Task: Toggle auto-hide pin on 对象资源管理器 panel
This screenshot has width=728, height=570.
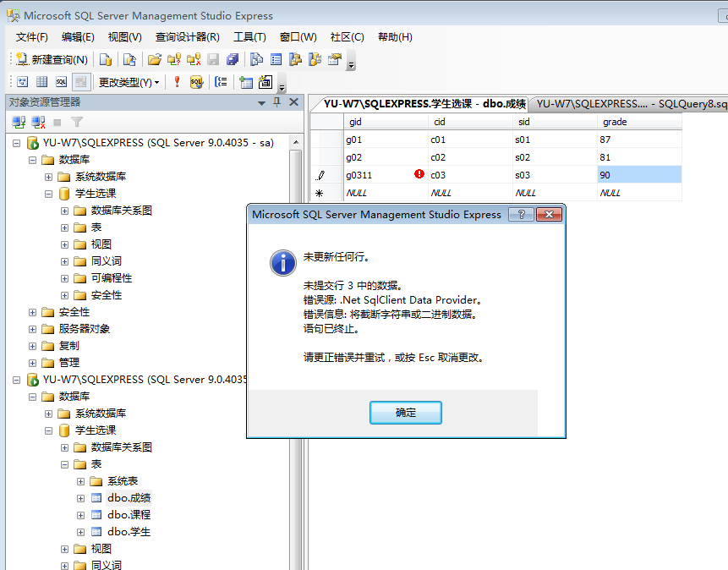Action: (277, 102)
